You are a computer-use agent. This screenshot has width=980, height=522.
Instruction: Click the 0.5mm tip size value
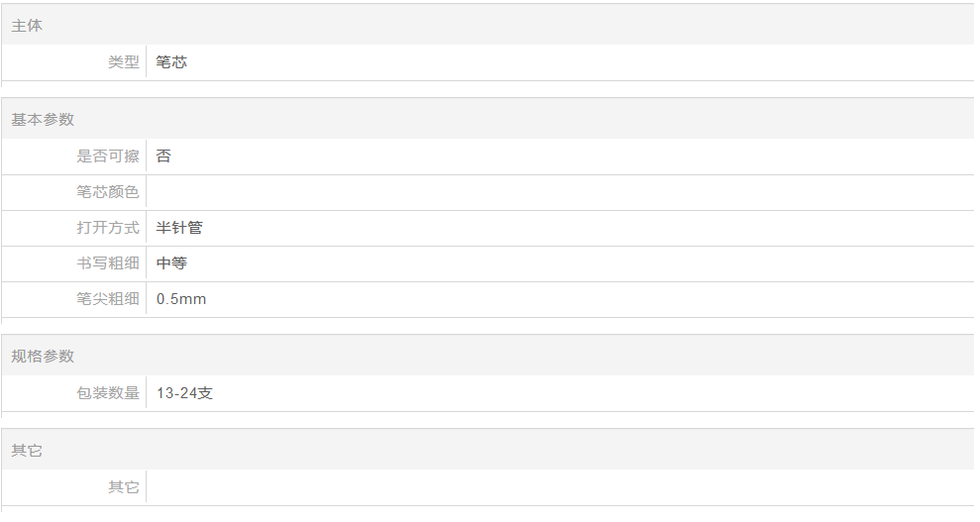tap(181, 299)
